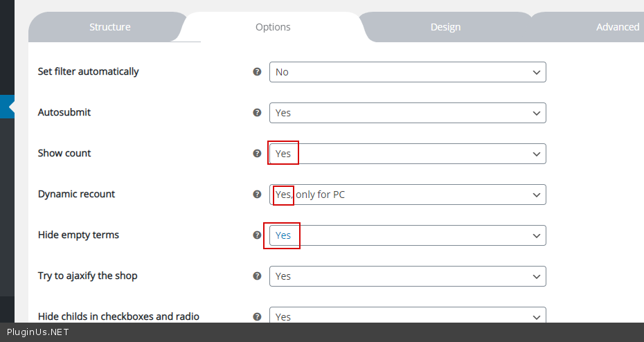Go to the Design tab

pyautogui.click(x=445, y=27)
